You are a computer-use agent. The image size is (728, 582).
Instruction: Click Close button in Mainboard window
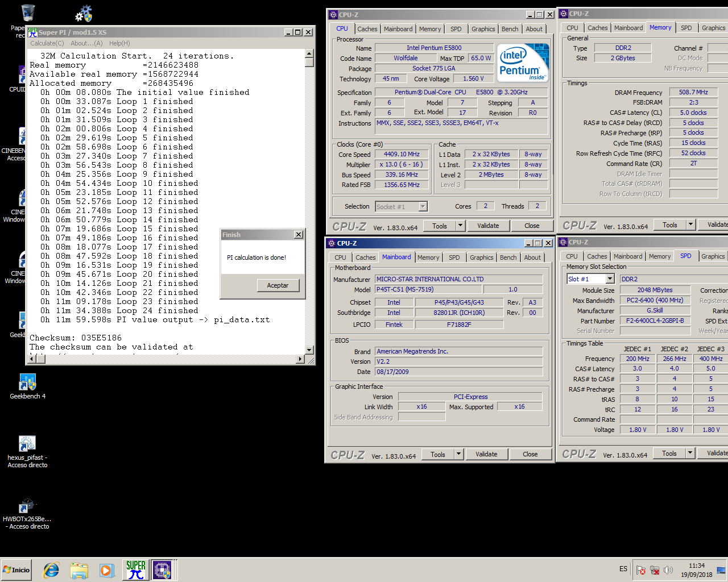(x=530, y=454)
